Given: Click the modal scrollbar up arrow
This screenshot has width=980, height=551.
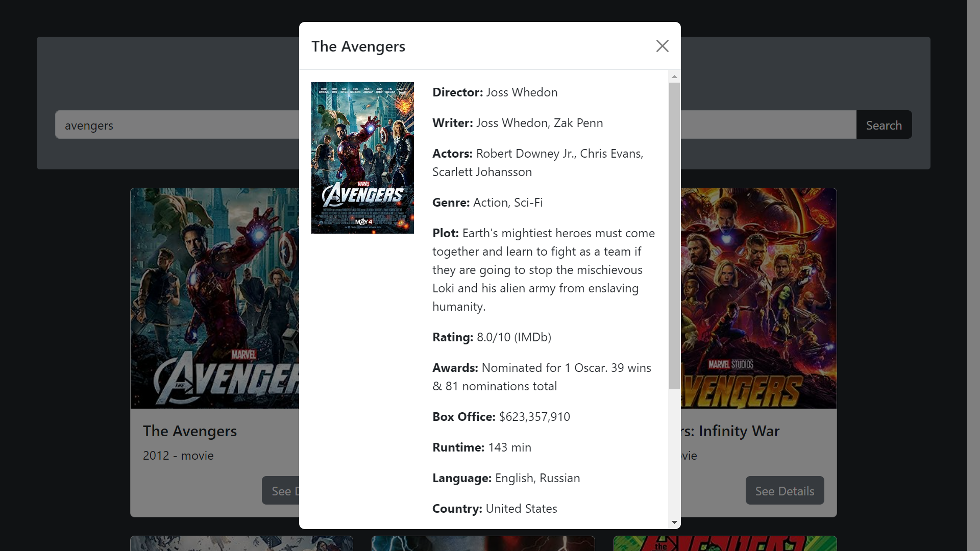Looking at the screenshot, I should pyautogui.click(x=674, y=77).
